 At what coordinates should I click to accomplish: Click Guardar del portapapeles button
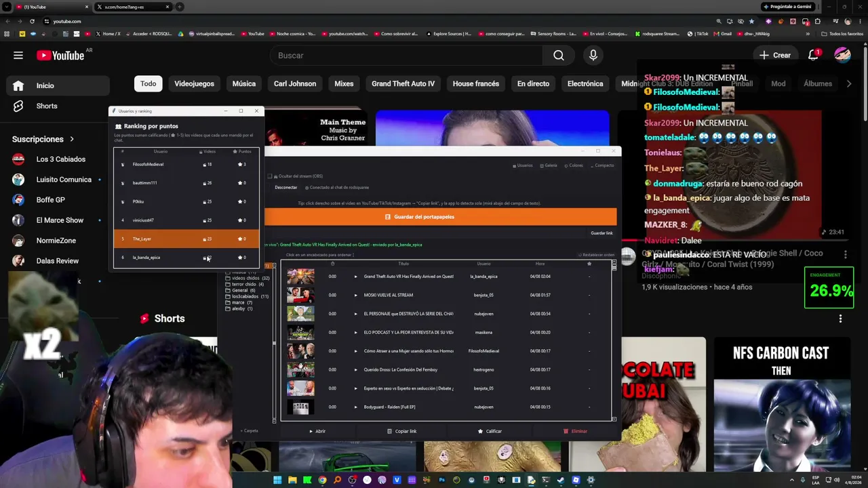coord(441,217)
